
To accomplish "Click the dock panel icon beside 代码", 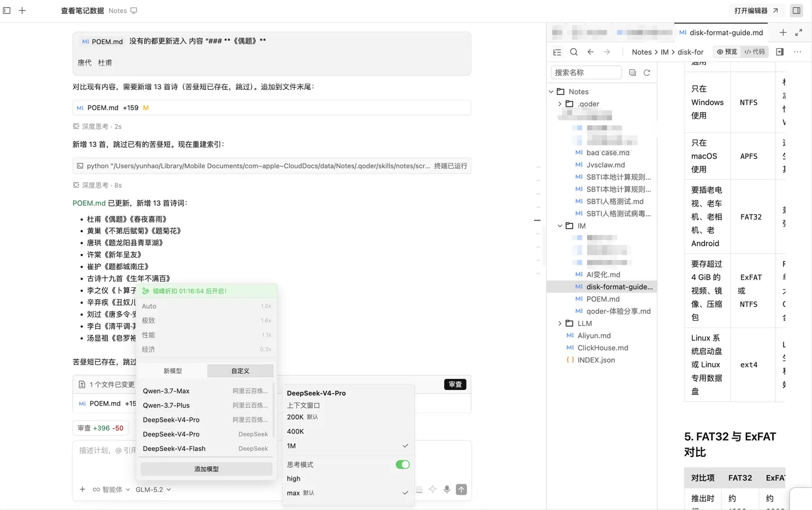I will (780, 52).
